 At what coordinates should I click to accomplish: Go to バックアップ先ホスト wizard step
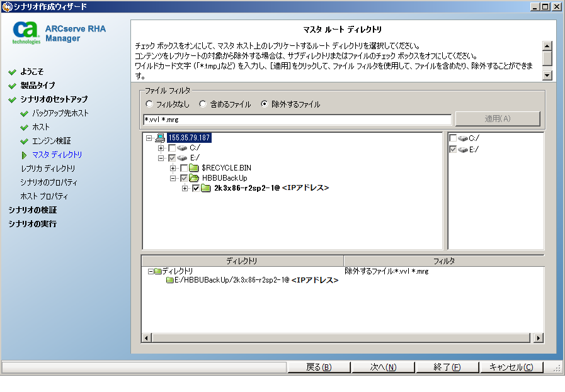tap(60, 113)
